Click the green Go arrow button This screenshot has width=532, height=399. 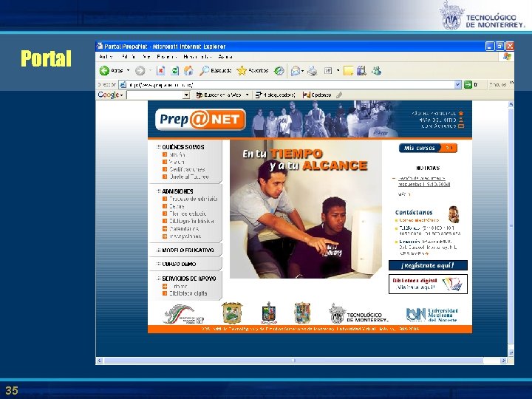pos(468,84)
